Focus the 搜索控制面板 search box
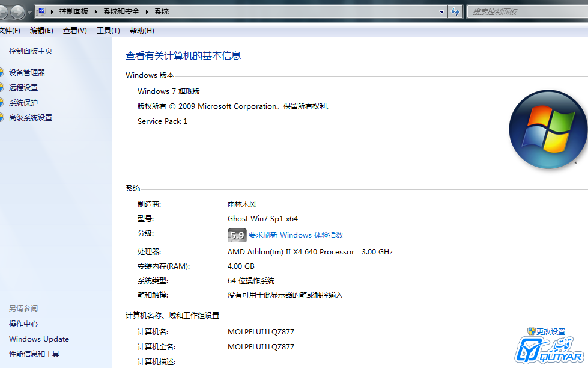Viewport: 588px width, 368px height. pyautogui.click(x=527, y=12)
